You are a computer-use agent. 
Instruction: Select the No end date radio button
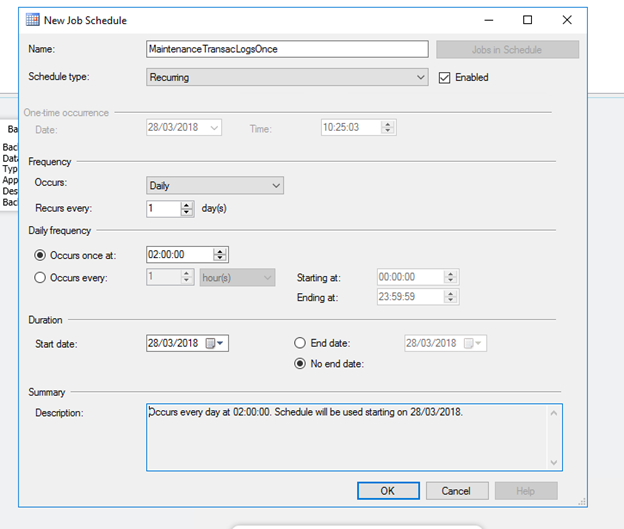(300, 364)
